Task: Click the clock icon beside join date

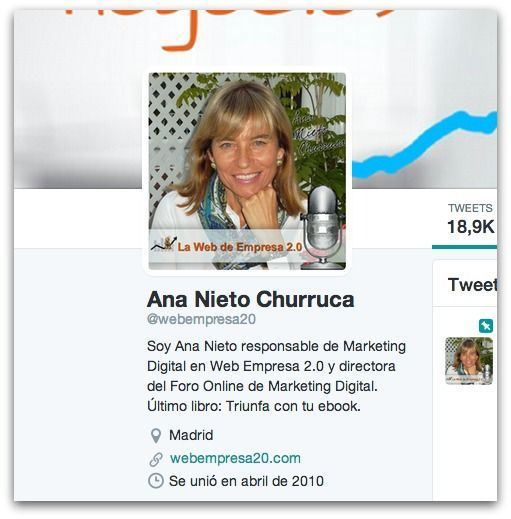Action: (x=156, y=481)
